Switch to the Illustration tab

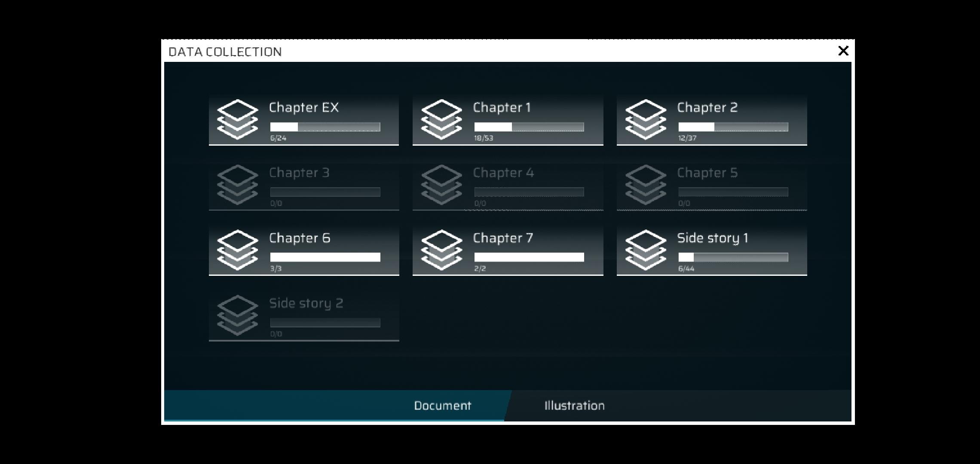pos(574,406)
